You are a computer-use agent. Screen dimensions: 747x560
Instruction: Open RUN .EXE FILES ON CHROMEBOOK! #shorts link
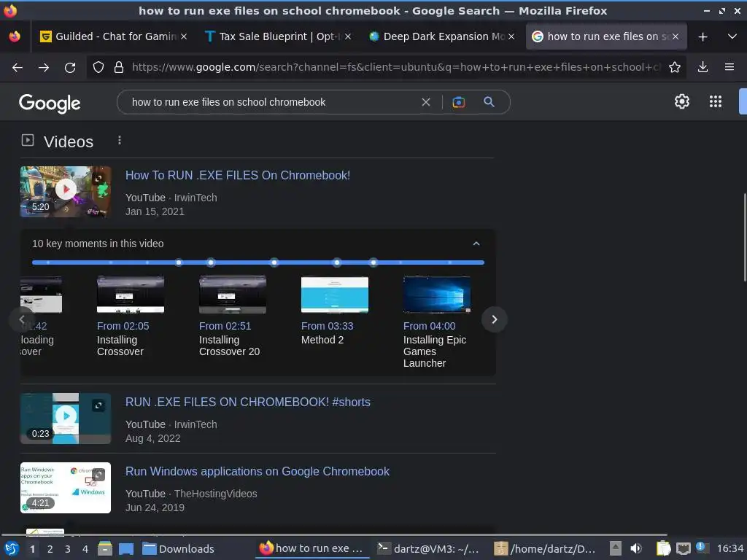[248, 402]
